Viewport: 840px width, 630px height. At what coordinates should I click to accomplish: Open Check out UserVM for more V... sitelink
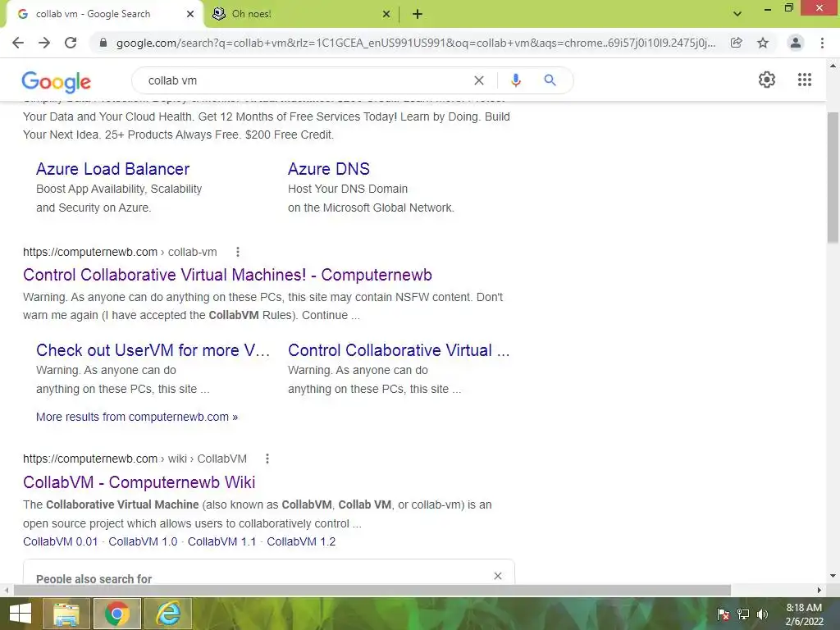(x=153, y=350)
